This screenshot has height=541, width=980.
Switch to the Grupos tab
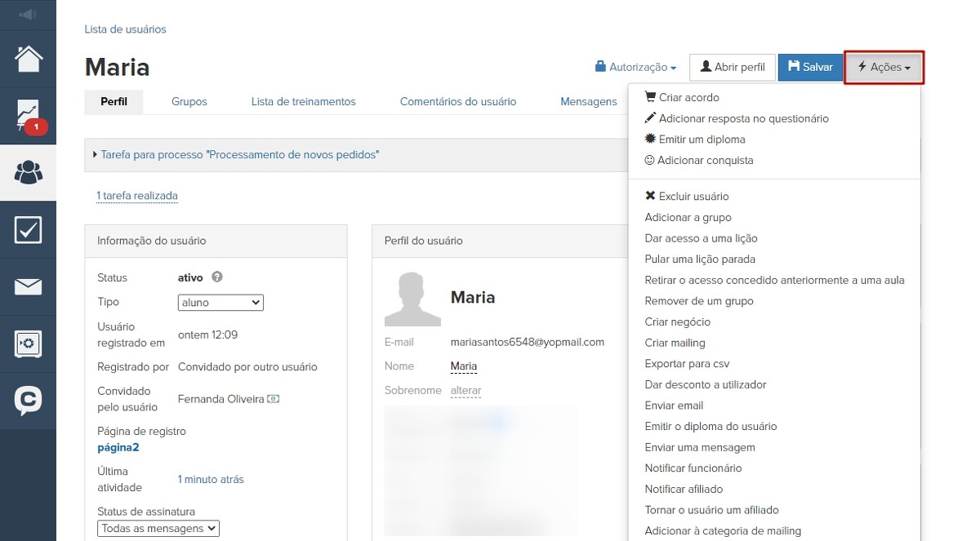click(189, 102)
